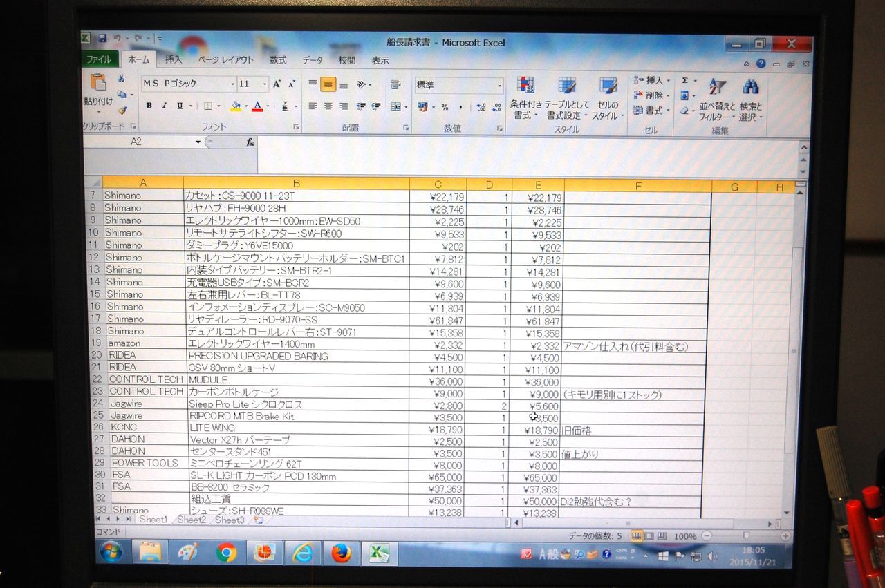Align text to the left
This screenshot has height=588, width=885.
pos(313,106)
